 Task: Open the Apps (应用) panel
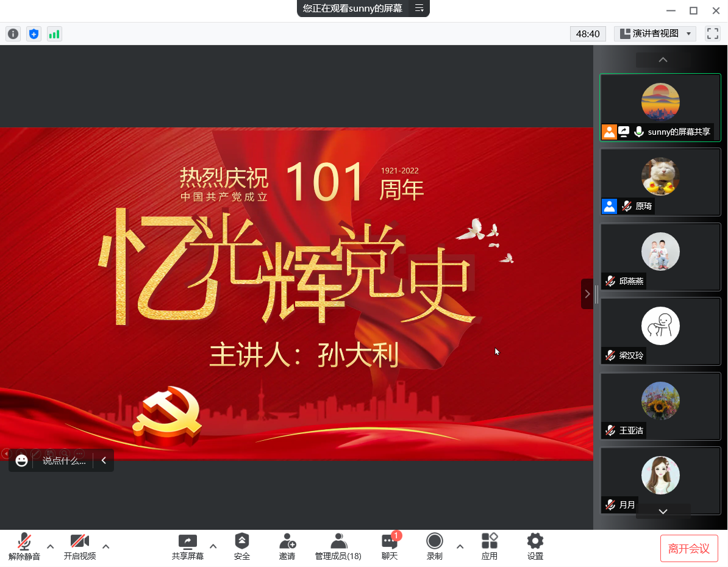(x=489, y=547)
